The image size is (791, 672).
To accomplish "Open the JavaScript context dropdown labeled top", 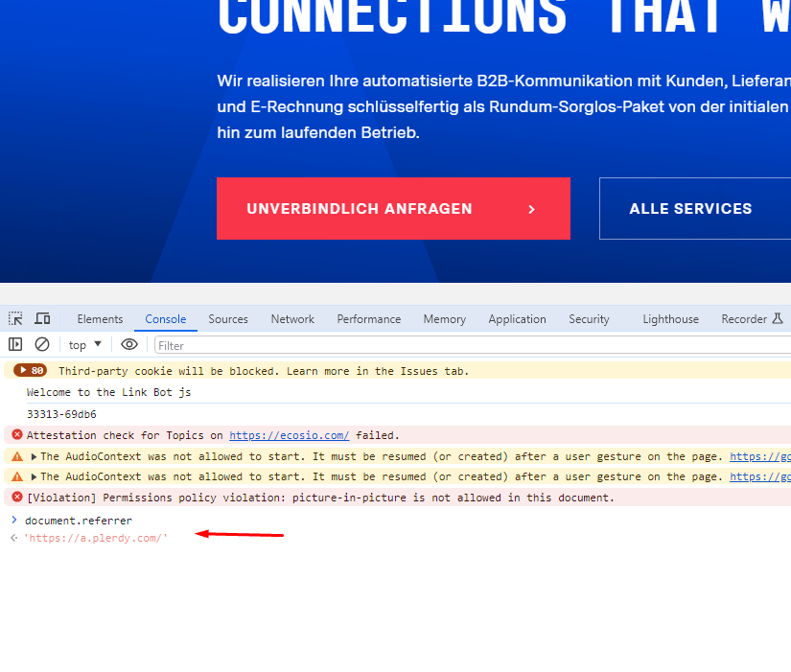I will coord(82,343).
